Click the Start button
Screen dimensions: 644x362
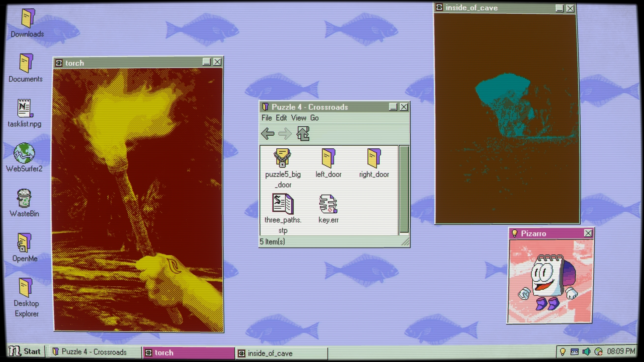coord(25,352)
